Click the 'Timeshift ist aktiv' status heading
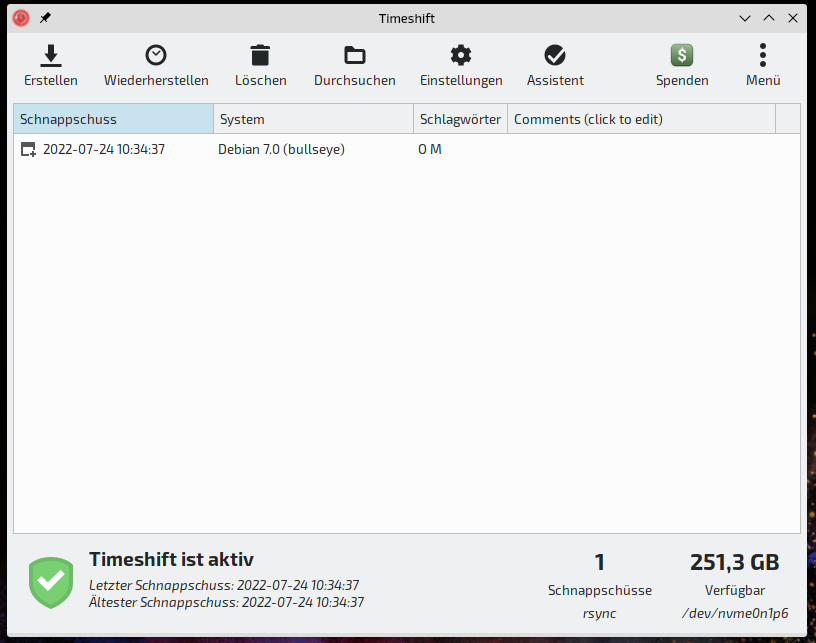Viewport: 816px width, 643px height. click(171, 560)
